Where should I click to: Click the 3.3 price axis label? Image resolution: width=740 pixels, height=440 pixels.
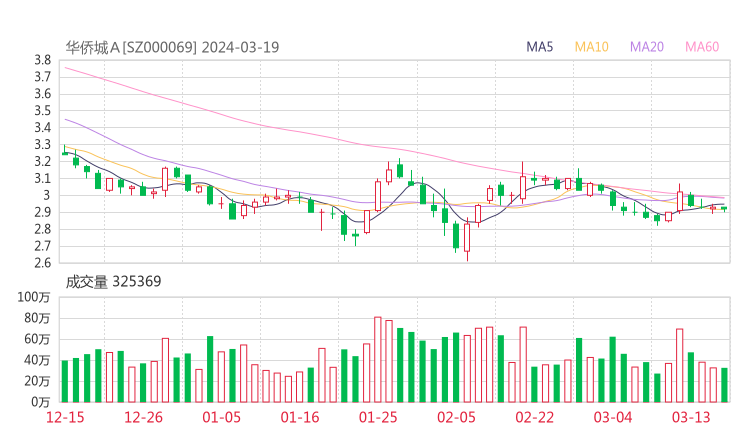pyautogui.click(x=42, y=144)
